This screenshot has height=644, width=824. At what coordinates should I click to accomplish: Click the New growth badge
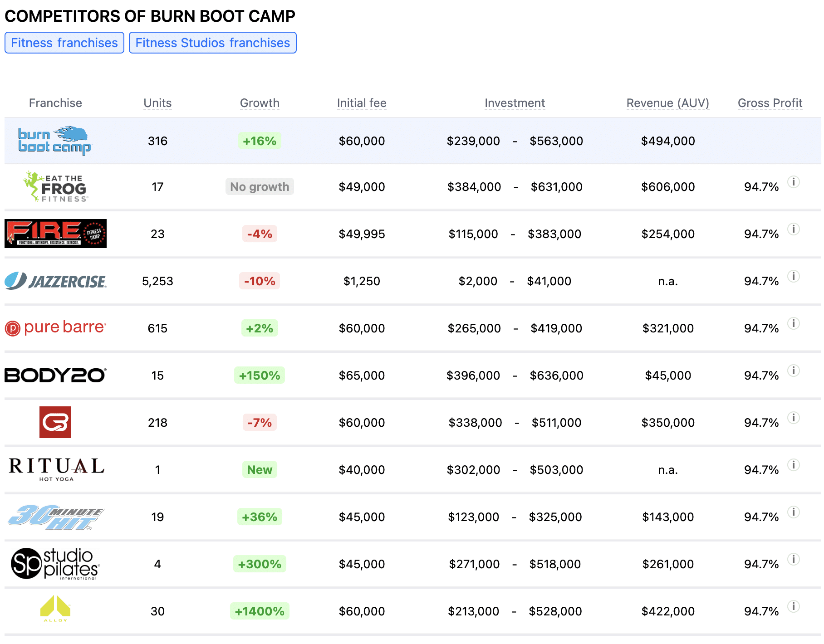coord(260,470)
